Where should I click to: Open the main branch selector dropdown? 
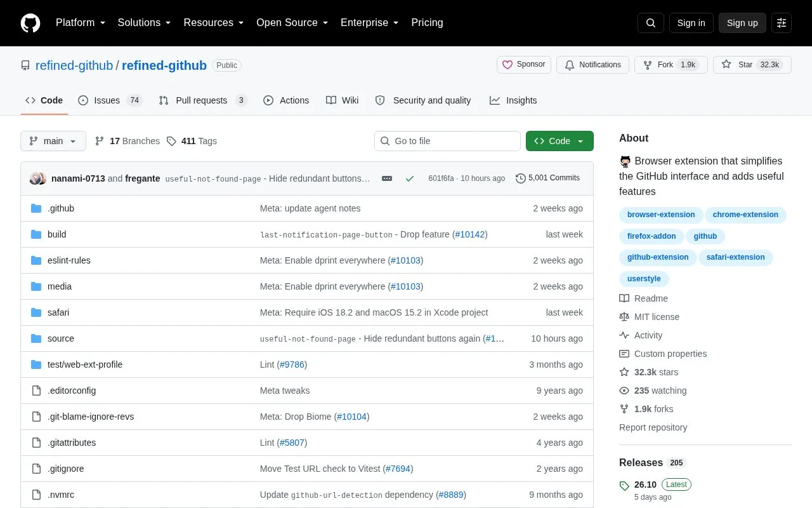coord(53,141)
